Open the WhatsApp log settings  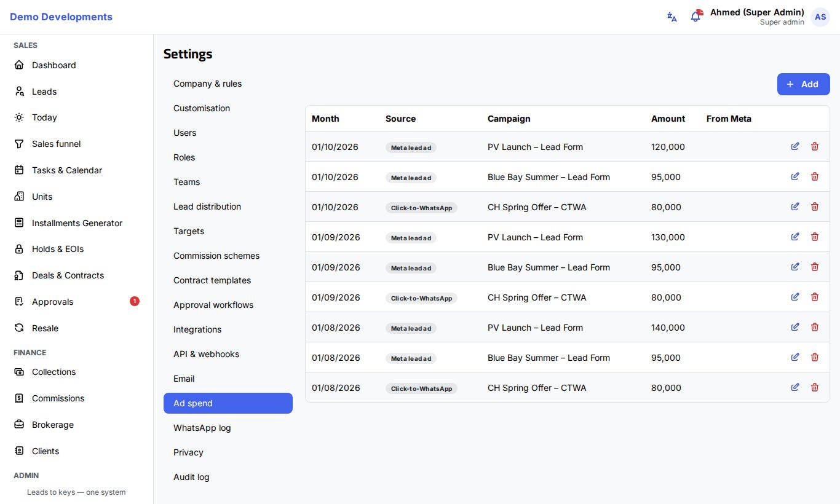pos(228,428)
